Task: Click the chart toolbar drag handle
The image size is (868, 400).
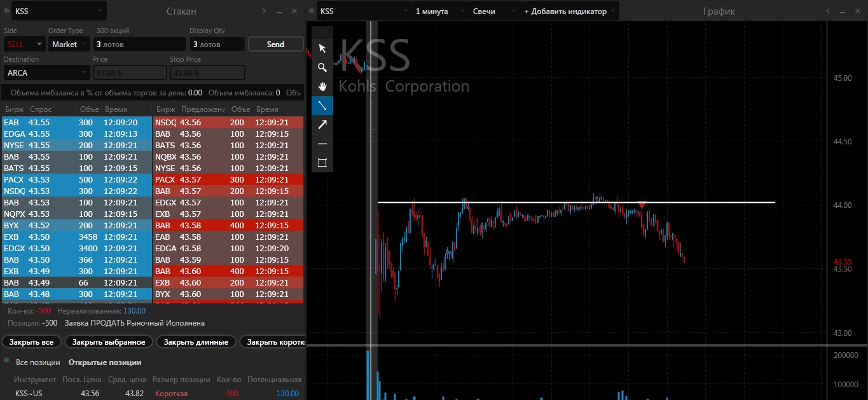Action: point(322,32)
